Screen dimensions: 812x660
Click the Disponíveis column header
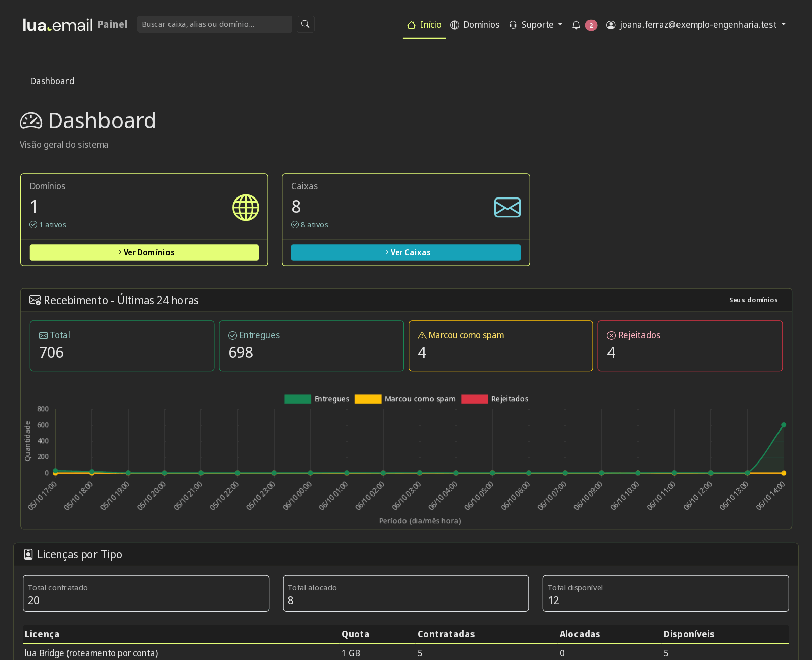pos(689,634)
